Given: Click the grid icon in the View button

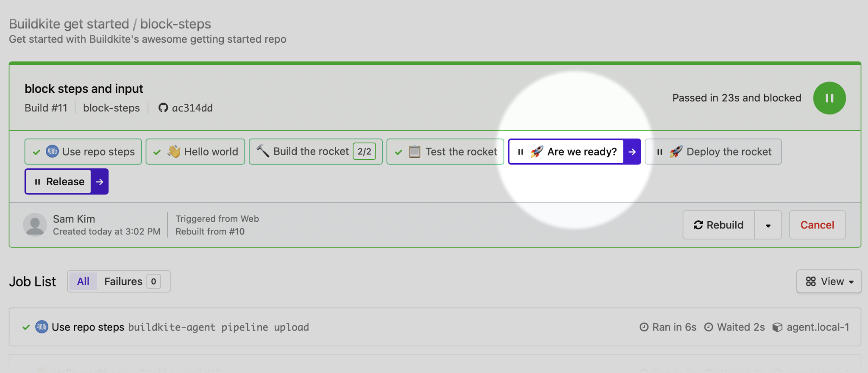Looking at the screenshot, I should [x=811, y=281].
